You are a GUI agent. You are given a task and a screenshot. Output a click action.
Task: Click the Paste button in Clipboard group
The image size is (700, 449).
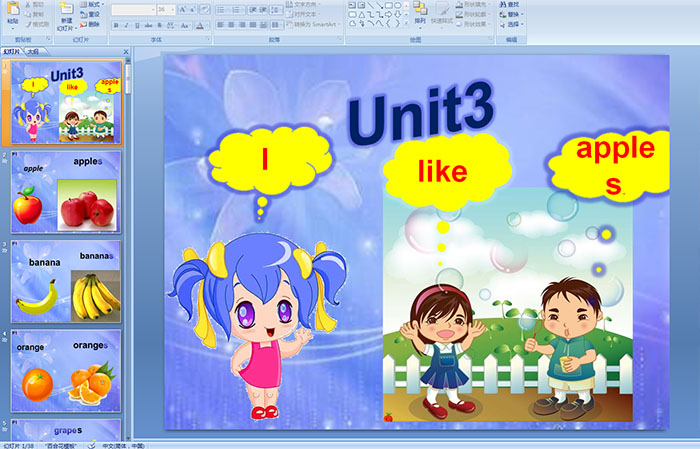13,16
